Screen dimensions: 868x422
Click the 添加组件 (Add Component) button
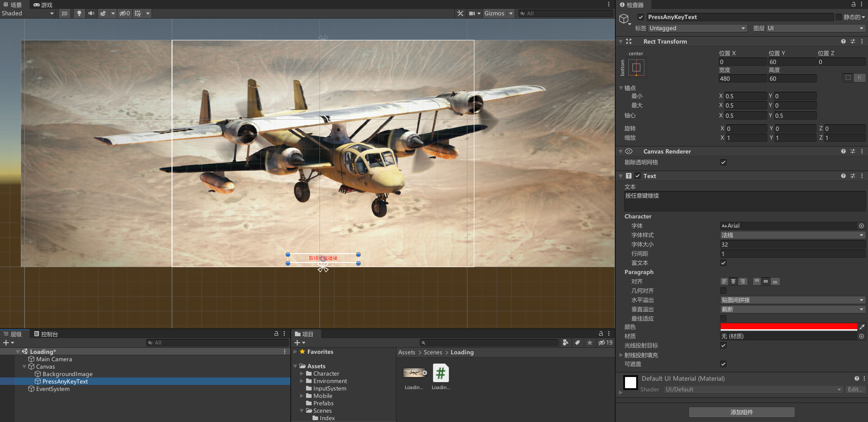tap(742, 412)
